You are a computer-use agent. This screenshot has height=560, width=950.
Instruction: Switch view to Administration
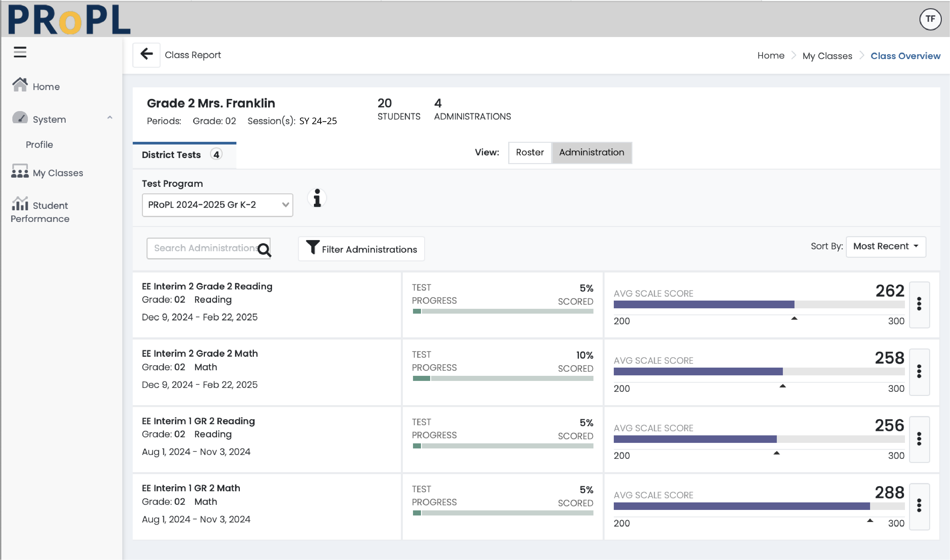click(592, 152)
